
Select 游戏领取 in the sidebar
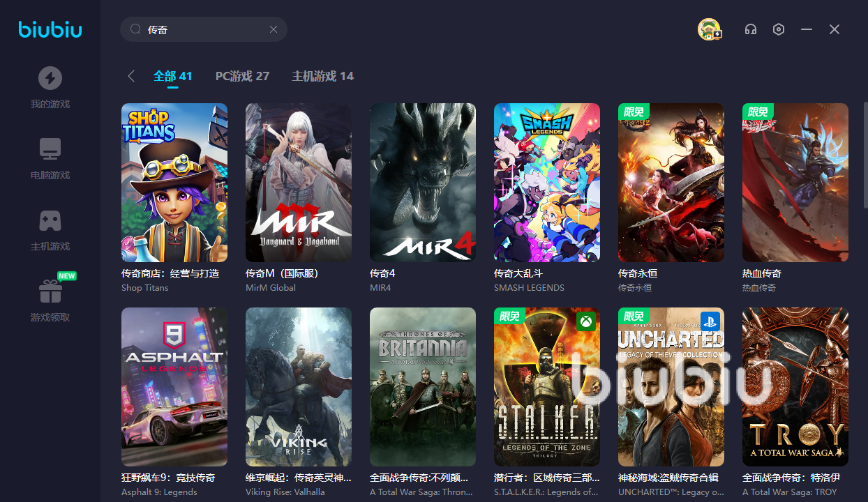tap(50, 317)
